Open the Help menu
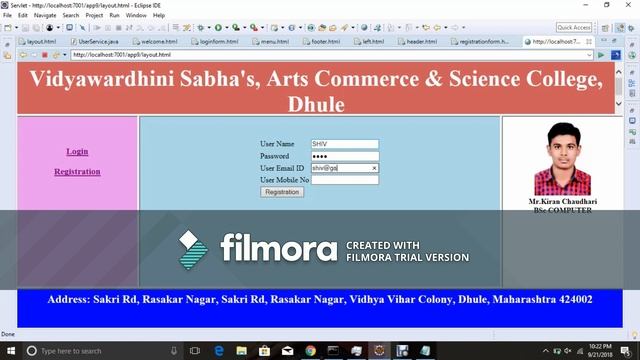 click(159, 16)
